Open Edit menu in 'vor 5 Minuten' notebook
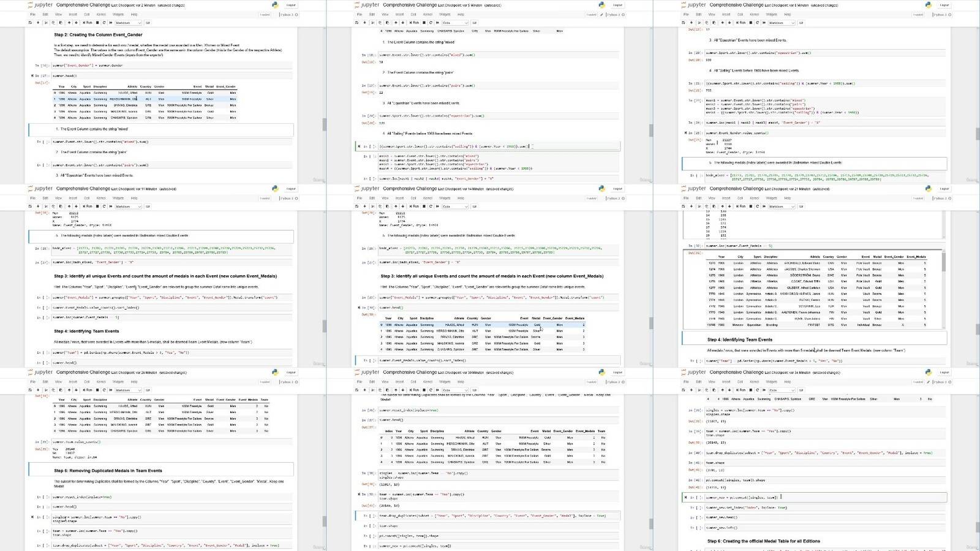This screenshot has width=980, height=551. click(372, 15)
